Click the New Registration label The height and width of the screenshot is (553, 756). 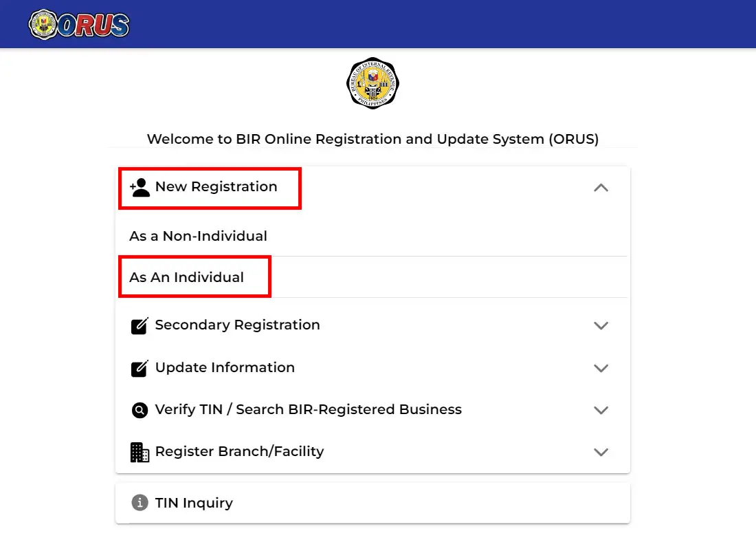click(x=216, y=187)
